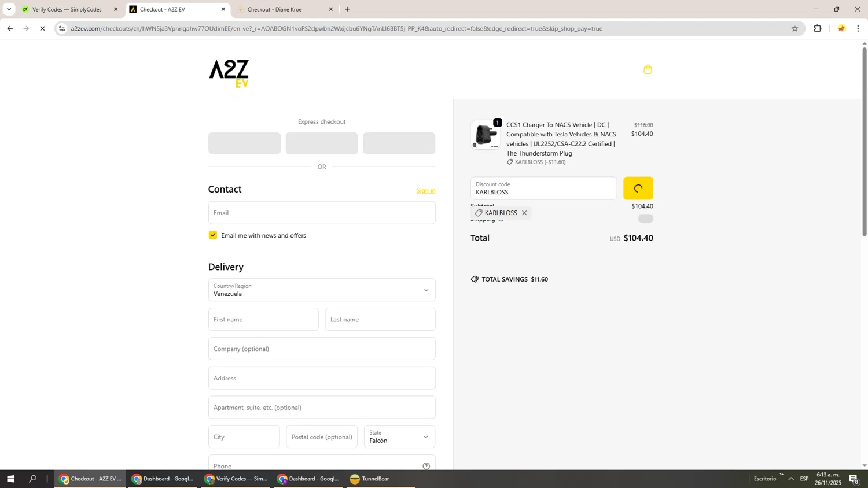Close the Checkout - A2Z EV tab
Viewport: 868px width, 488px height.
pos(223,9)
